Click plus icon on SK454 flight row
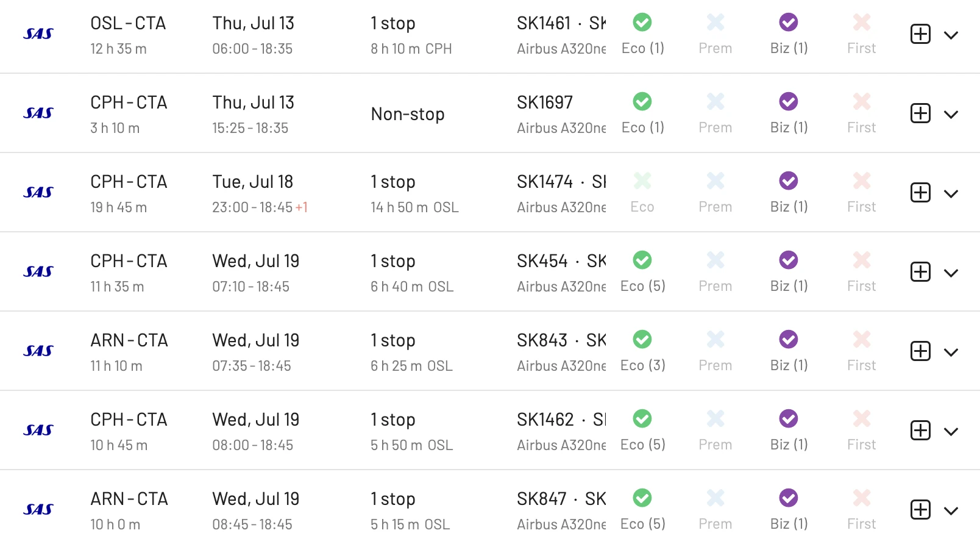 pyautogui.click(x=920, y=272)
